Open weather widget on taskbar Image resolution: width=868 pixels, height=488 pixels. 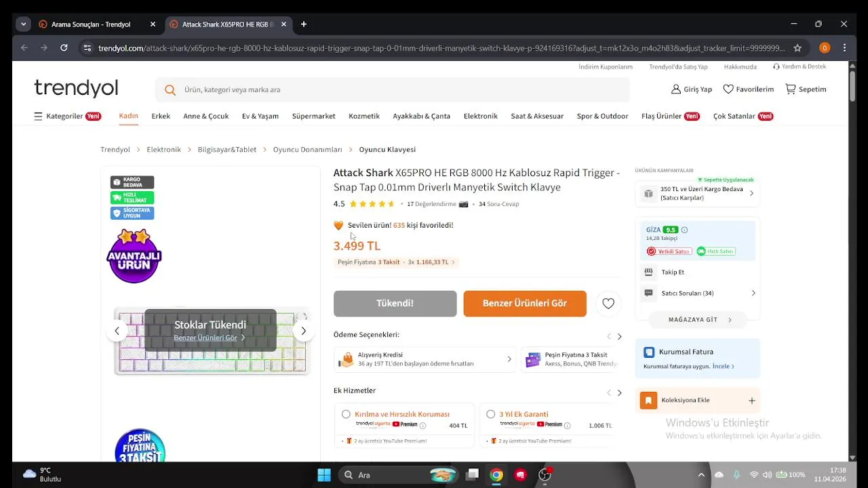42,474
